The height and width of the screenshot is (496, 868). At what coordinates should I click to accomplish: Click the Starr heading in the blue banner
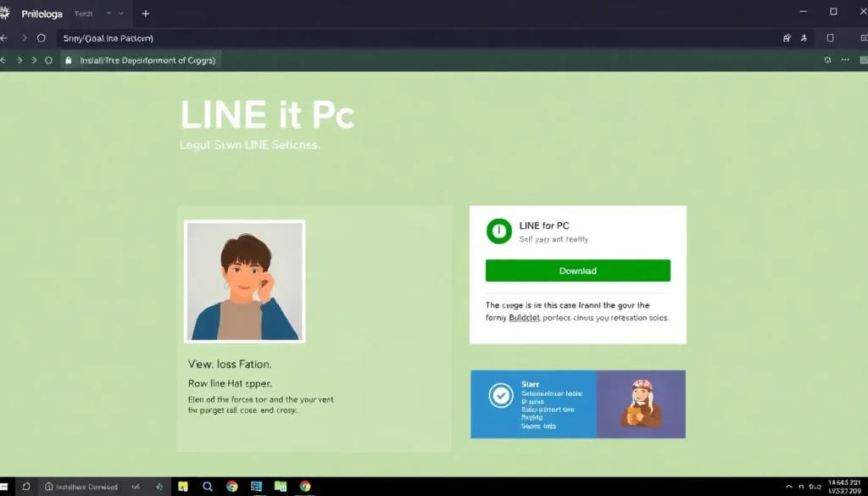pos(530,384)
